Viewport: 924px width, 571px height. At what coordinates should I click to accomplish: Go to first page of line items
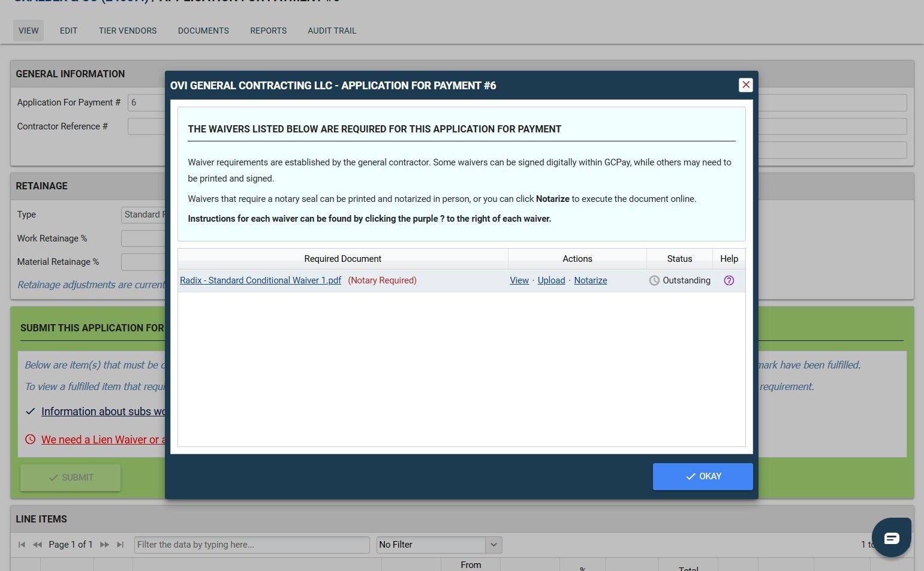[22, 545]
